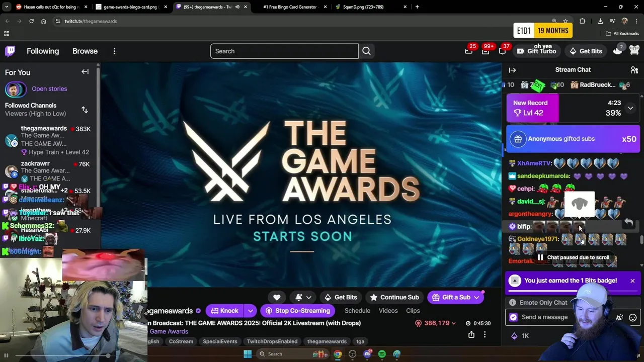Open All Bookmarks folder

click(x=622, y=34)
